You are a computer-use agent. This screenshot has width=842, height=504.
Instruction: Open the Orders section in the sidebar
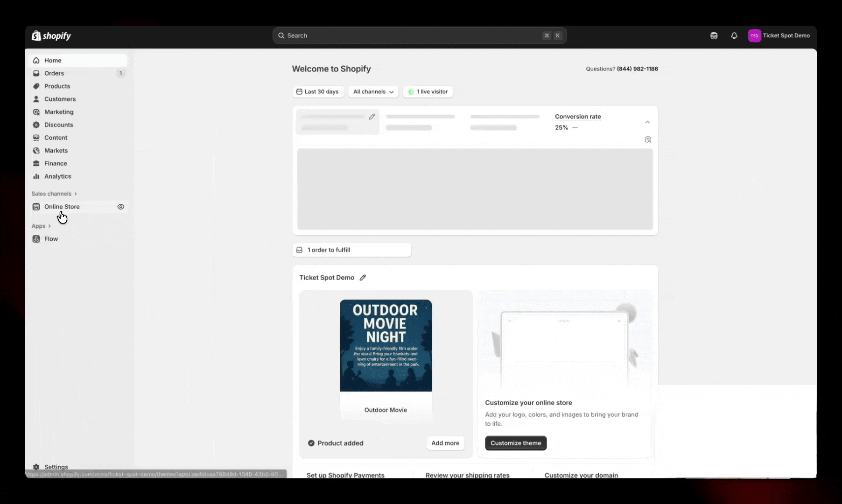click(x=54, y=73)
